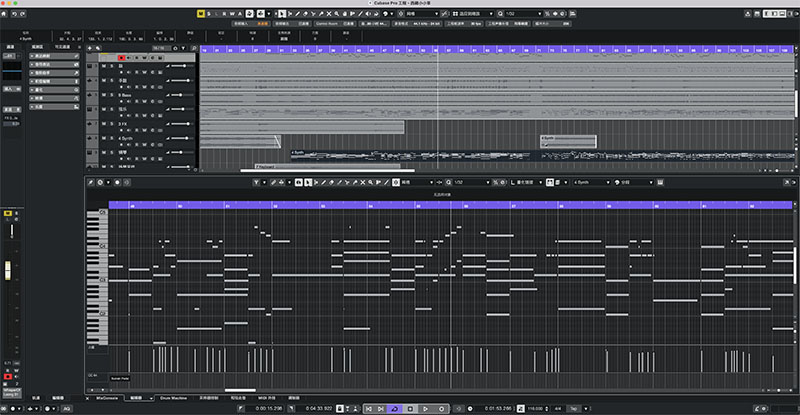Open dropdown arrow beside automation mode icon

click(269, 14)
